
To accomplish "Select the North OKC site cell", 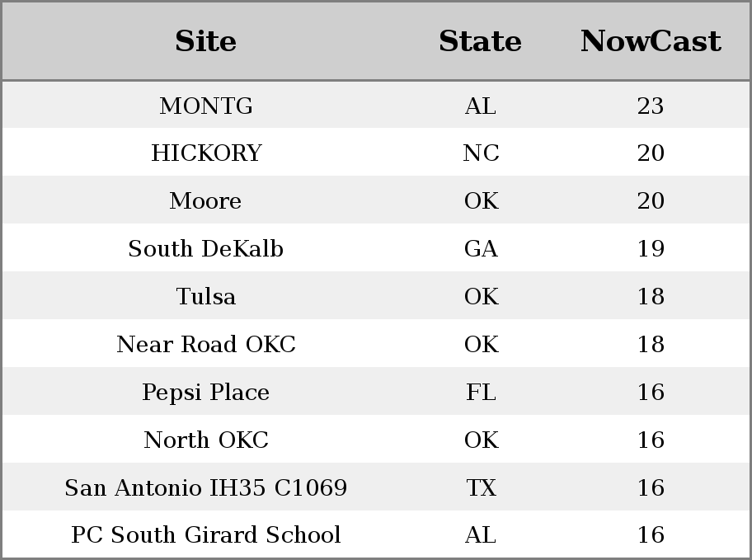I will coord(206,440).
